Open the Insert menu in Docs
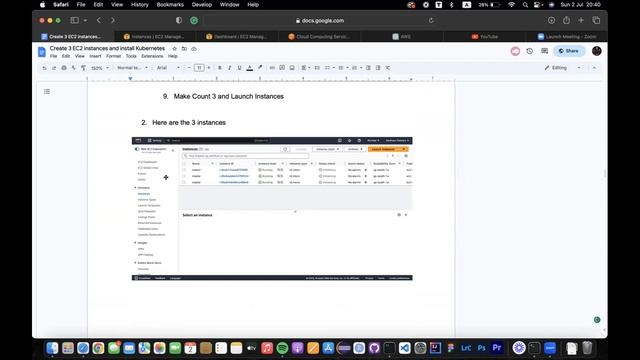This screenshot has height=360, width=640. tap(95, 56)
